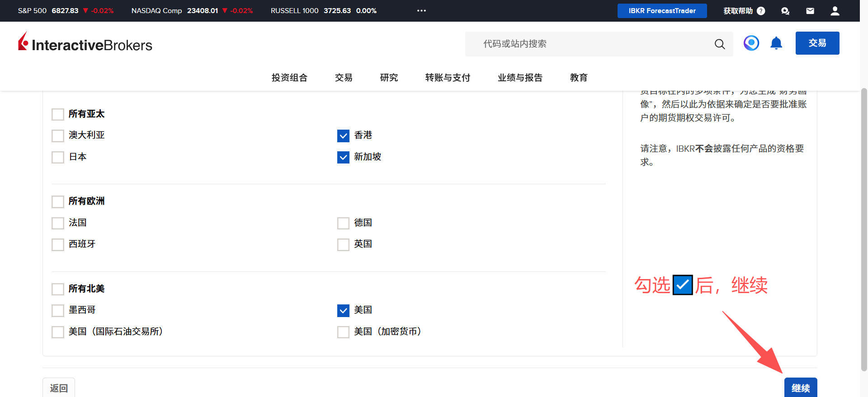Click the search magnifier icon
This screenshot has height=397, width=868.
pos(719,44)
